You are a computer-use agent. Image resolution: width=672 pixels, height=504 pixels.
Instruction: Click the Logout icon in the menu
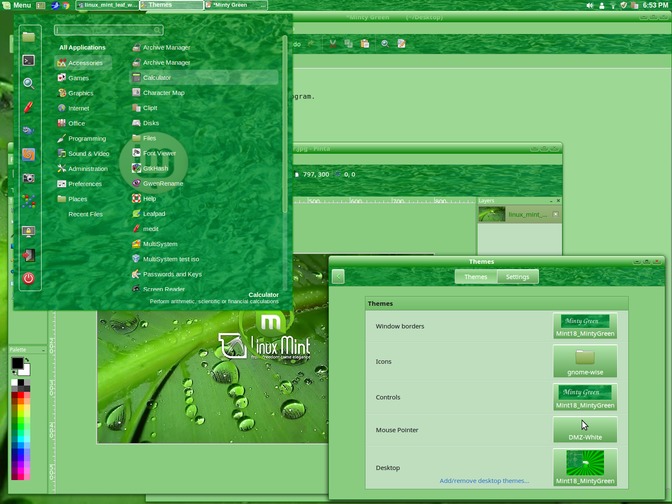coord(29,255)
